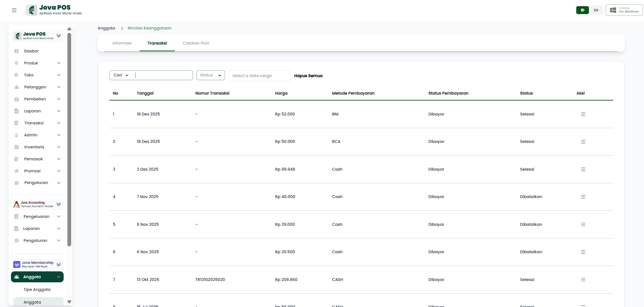Click the Jova Accounting logo icon
The width and height of the screenshot is (644, 307).
click(16, 205)
